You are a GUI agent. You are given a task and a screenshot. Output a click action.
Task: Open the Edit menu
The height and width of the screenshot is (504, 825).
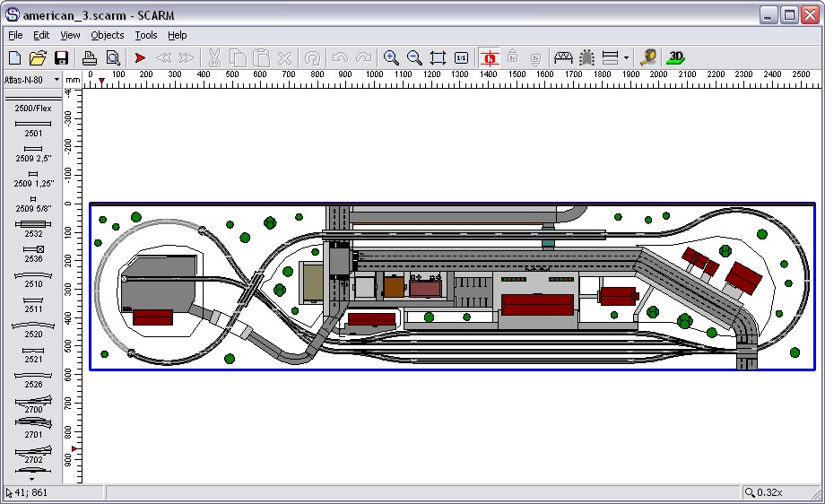41,35
